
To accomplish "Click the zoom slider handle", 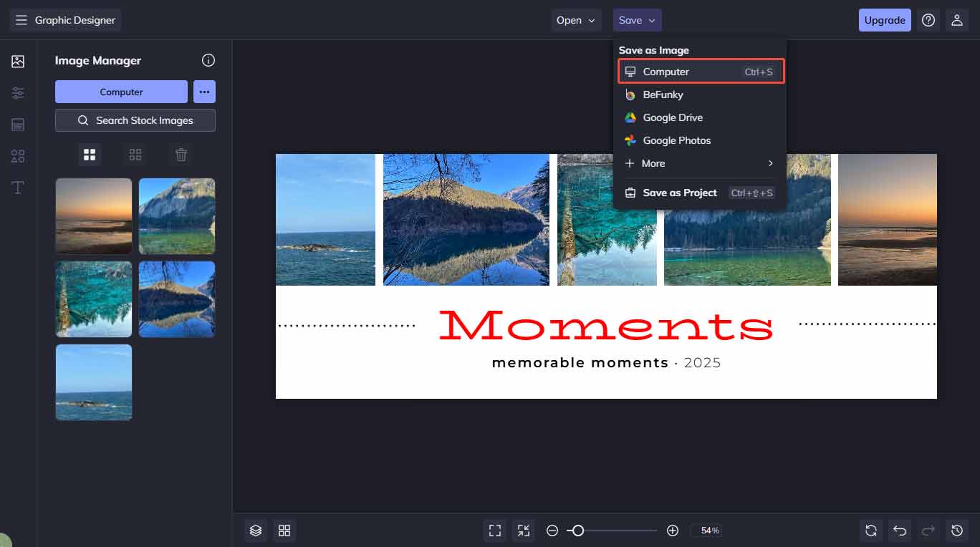I will (x=577, y=531).
